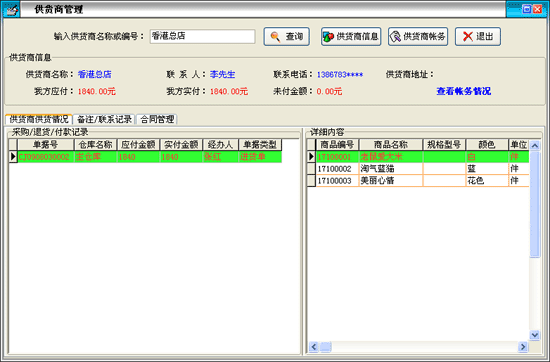550x362 pixels.
Task: Click the magnifier 查询 search button
Action: coord(287,36)
